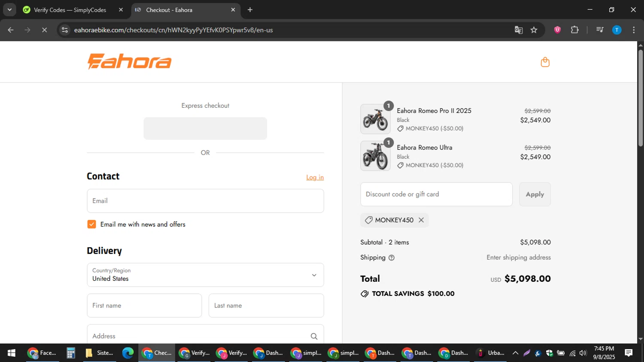Click the purple shield extension icon
This screenshot has height=362, width=644.
point(557,30)
